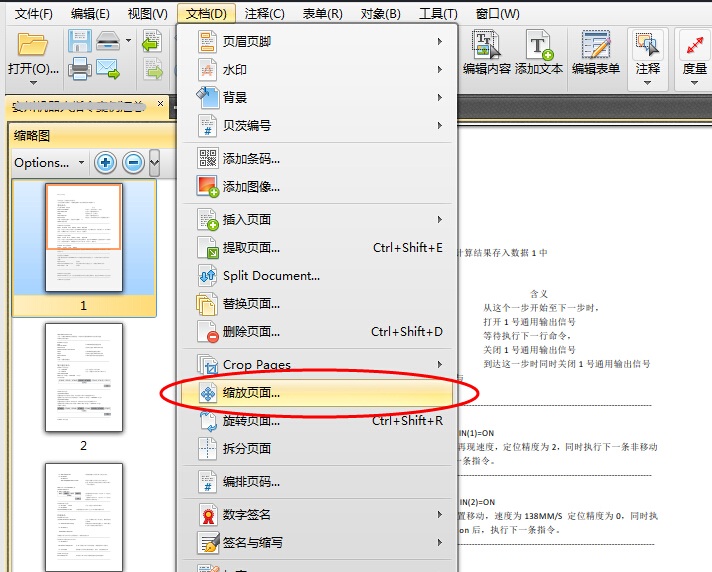Close the document tab

pos(160,104)
